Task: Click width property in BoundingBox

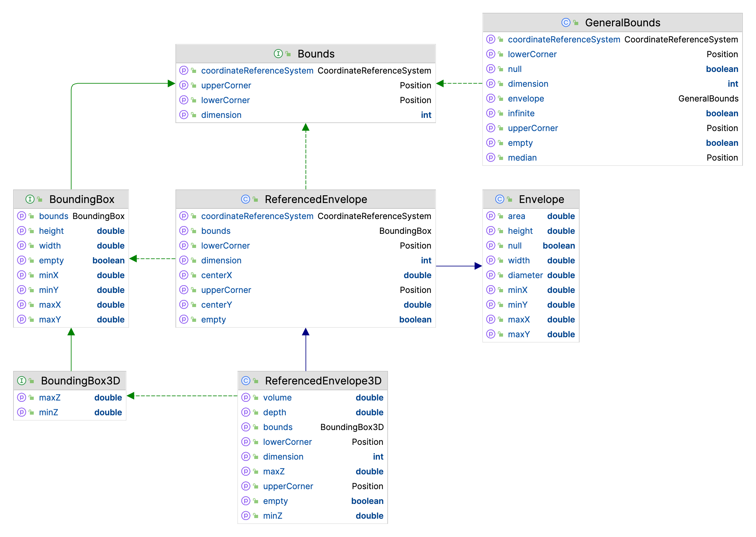Action: point(50,246)
